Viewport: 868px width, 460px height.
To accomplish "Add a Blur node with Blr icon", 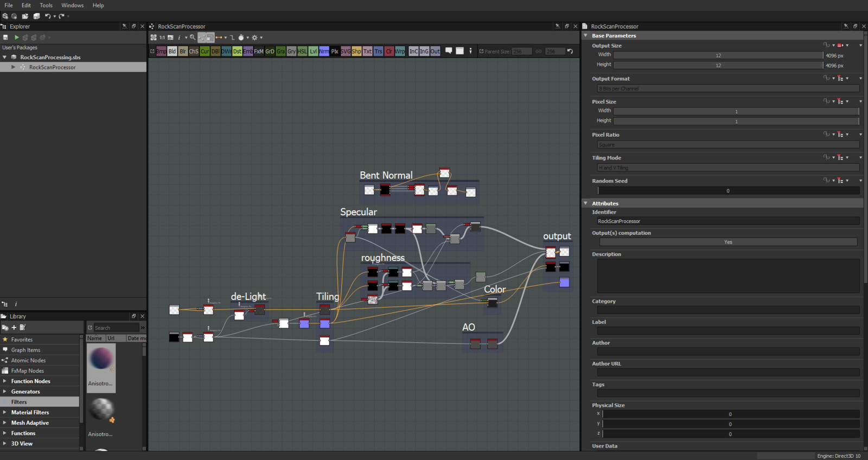I will pos(183,51).
